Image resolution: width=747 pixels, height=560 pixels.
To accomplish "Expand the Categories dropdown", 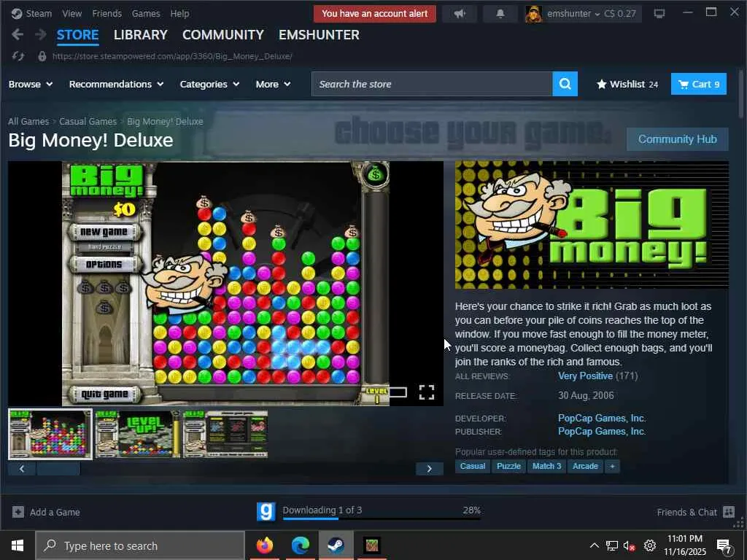I will [209, 85].
